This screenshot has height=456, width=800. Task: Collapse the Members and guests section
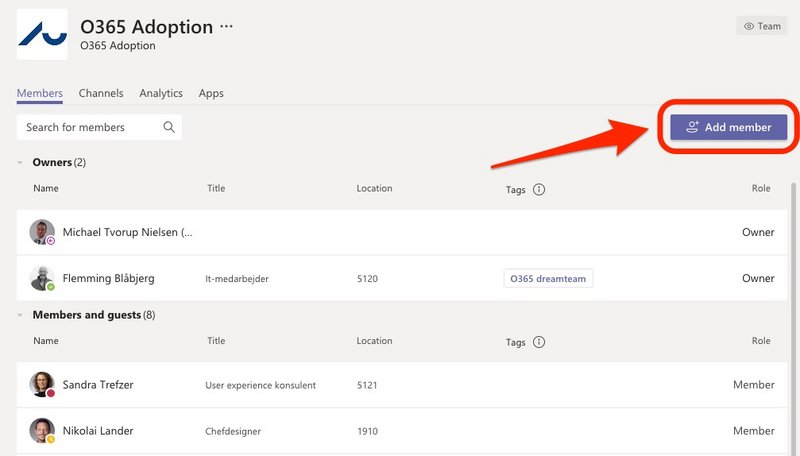point(20,315)
